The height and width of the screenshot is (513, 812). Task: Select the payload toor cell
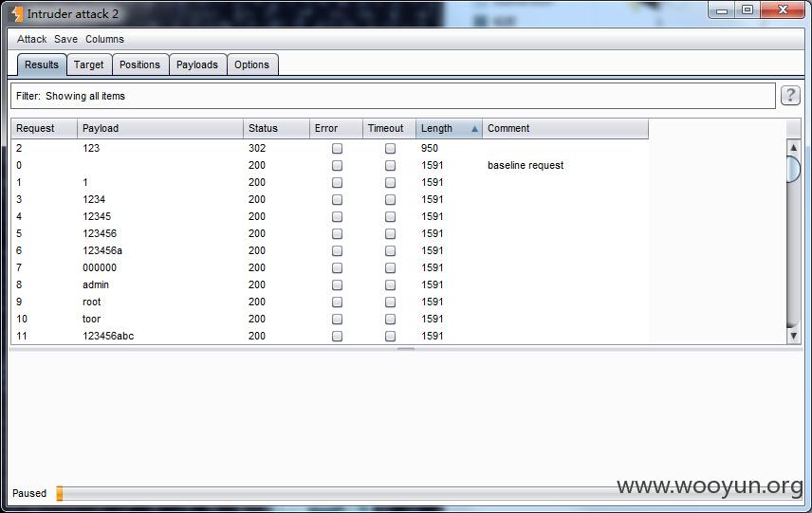(x=92, y=319)
